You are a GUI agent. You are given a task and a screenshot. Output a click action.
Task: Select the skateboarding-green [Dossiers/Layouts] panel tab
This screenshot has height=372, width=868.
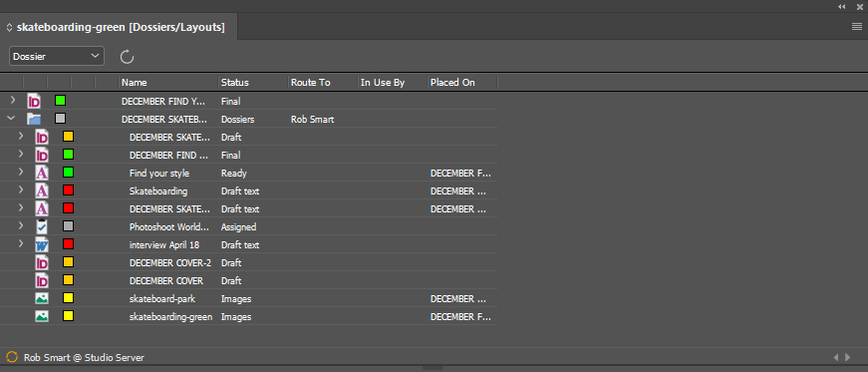[121, 27]
